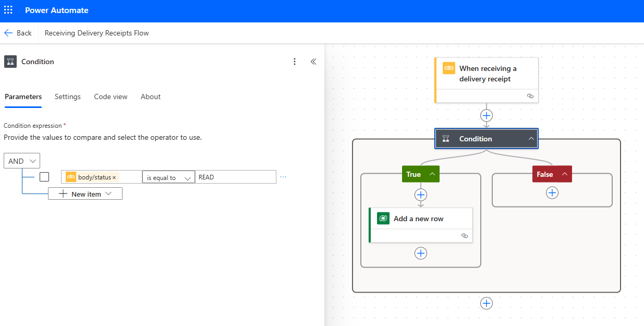Select the True branch label
644x326 pixels.
414,174
